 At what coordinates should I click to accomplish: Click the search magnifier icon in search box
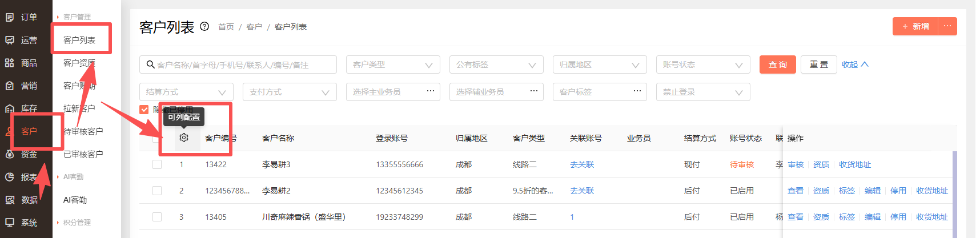151,64
